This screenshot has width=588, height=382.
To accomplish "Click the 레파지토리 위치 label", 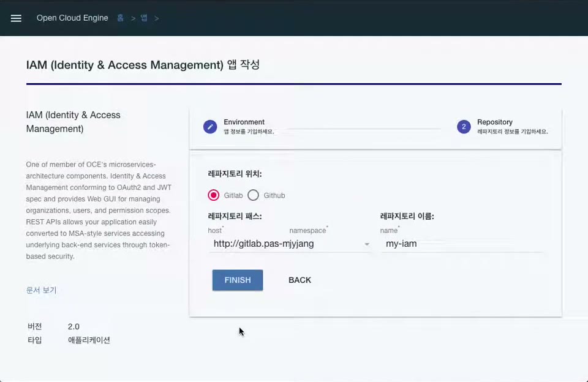I will [x=235, y=174].
